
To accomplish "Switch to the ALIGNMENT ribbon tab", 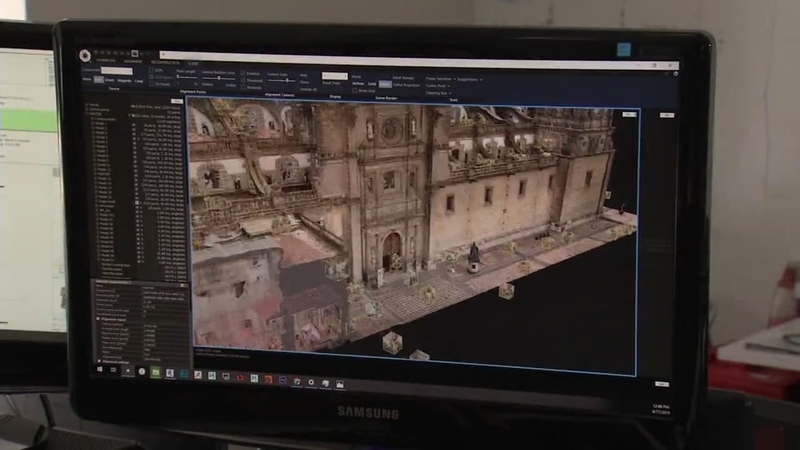I will tap(133, 62).
